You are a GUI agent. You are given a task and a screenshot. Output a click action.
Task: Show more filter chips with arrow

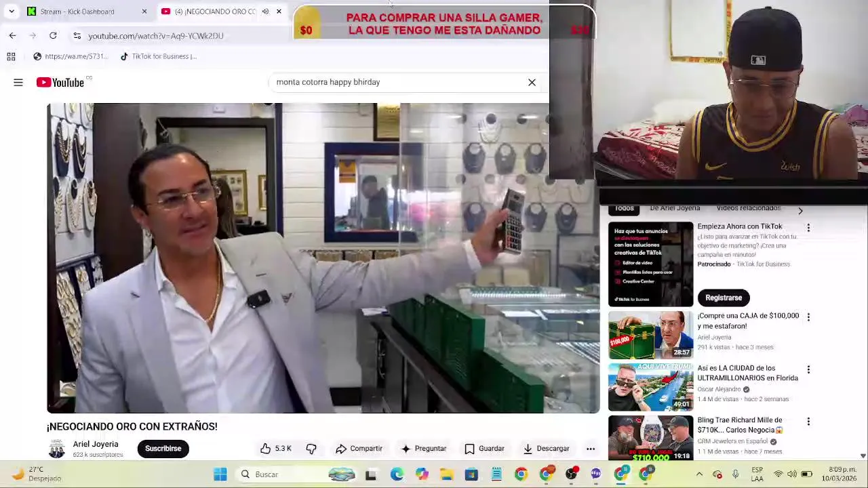coord(800,211)
